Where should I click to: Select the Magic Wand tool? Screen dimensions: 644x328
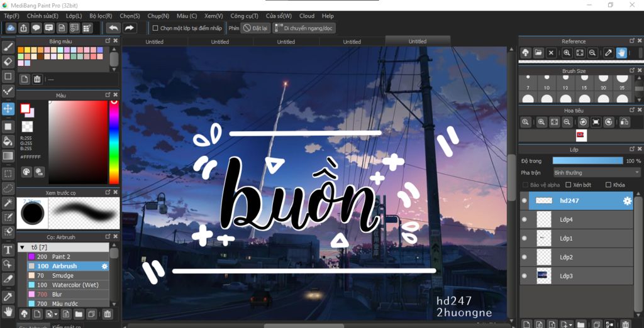coord(8,202)
